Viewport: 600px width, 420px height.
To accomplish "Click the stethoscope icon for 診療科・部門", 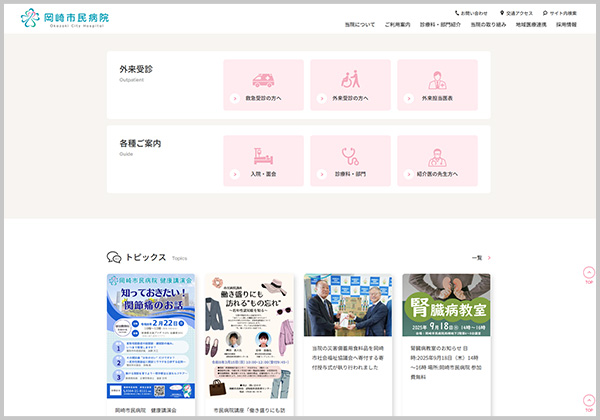I will tap(350, 156).
